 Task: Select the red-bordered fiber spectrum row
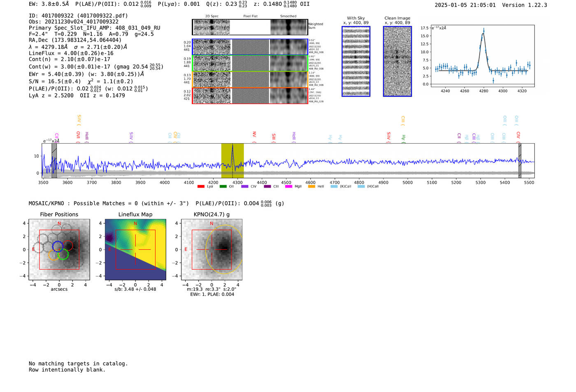coord(250,96)
